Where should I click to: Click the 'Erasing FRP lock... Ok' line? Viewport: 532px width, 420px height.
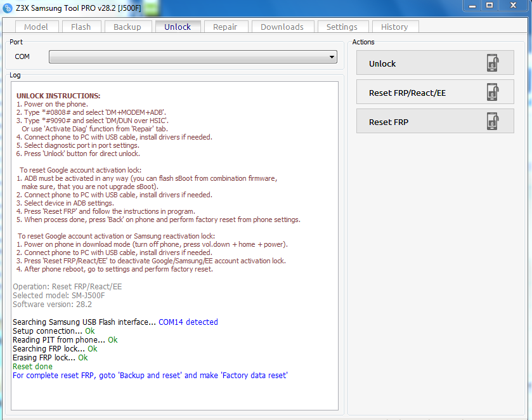(50, 358)
